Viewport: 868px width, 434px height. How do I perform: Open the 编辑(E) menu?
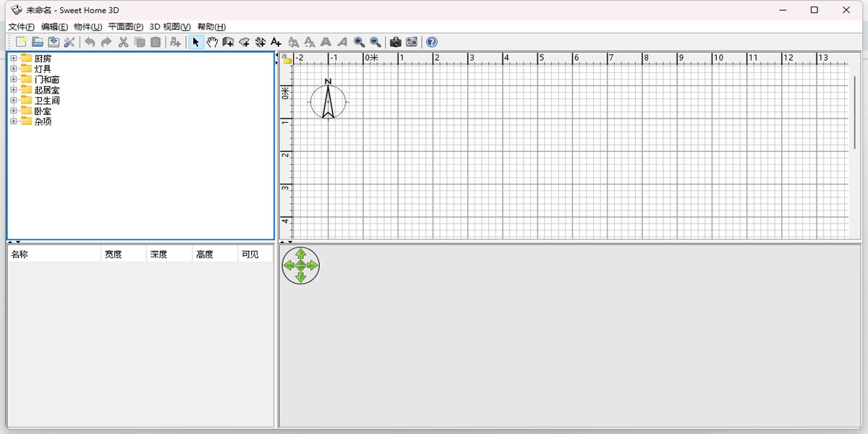pos(54,27)
